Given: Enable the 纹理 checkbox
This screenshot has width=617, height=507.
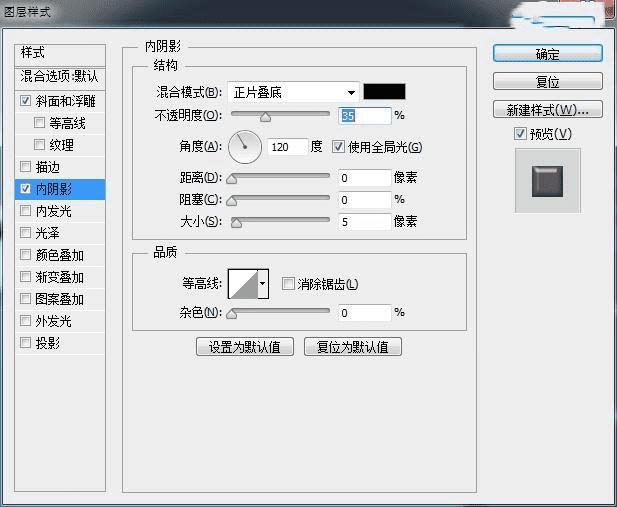Looking at the screenshot, I should [x=39, y=144].
